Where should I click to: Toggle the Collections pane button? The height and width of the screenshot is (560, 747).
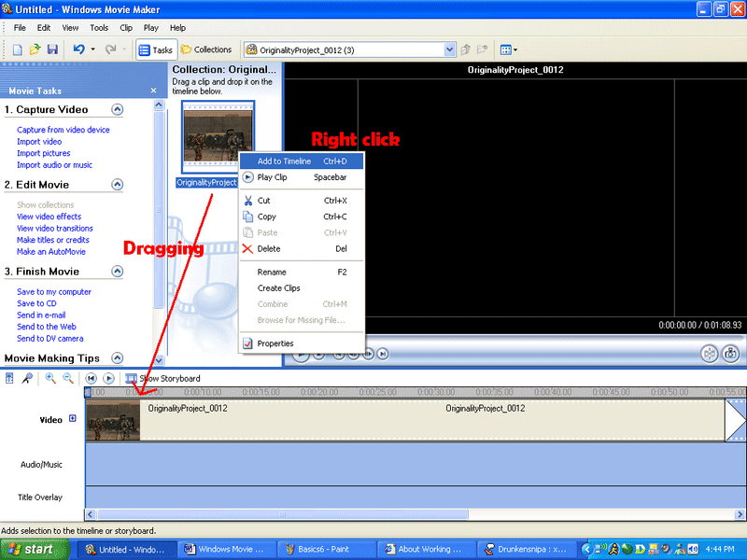click(x=206, y=49)
